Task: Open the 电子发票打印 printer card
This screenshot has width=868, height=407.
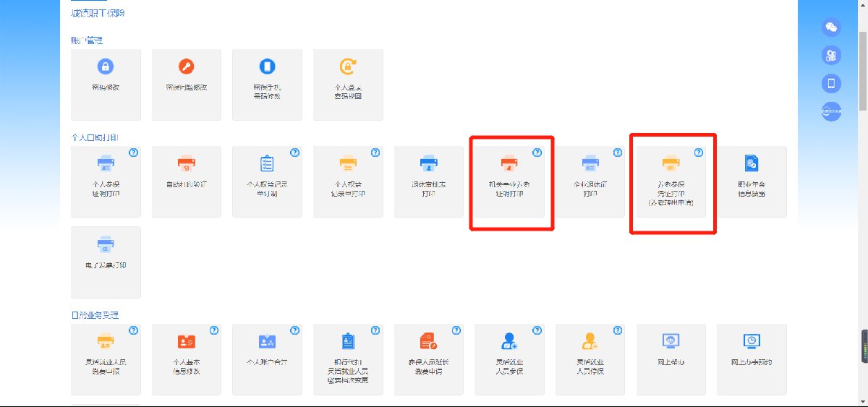Action: point(106,262)
